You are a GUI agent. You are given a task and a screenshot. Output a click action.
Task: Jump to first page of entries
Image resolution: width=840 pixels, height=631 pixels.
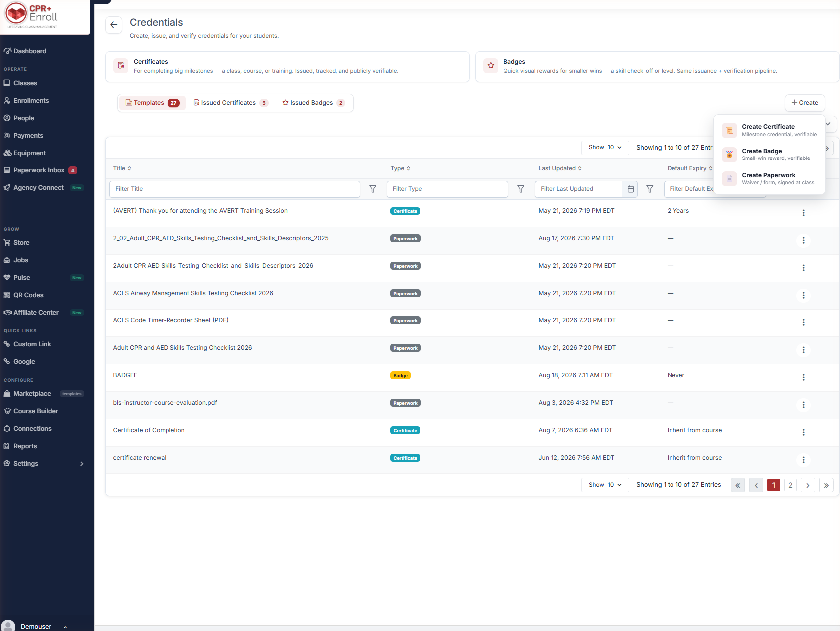click(738, 485)
